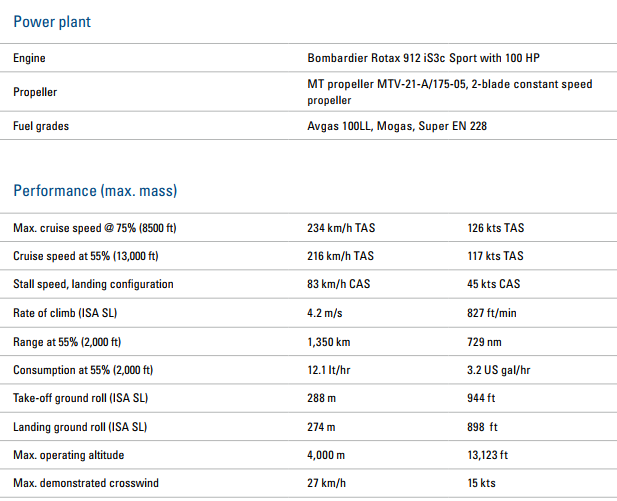Image resolution: width=617 pixels, height=501 pixels.
Task: Click the Performance (max. mass) heading
Action: 95,191
